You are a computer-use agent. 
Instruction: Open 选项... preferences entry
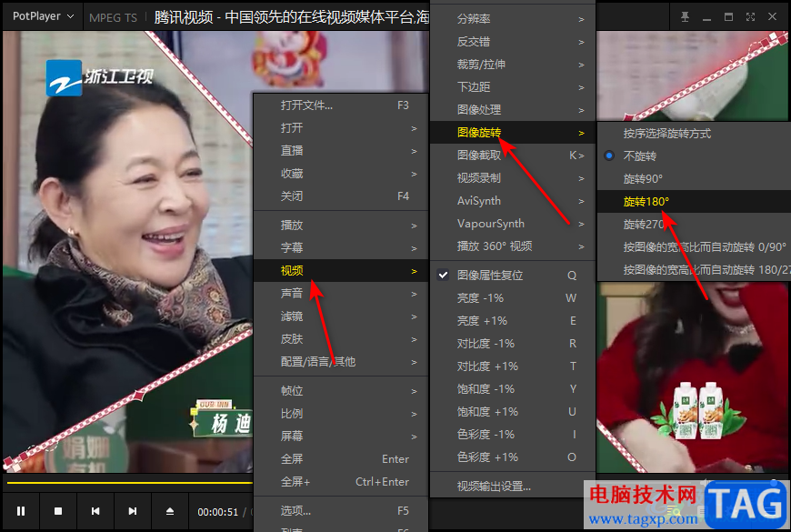[x=341, y=511]
